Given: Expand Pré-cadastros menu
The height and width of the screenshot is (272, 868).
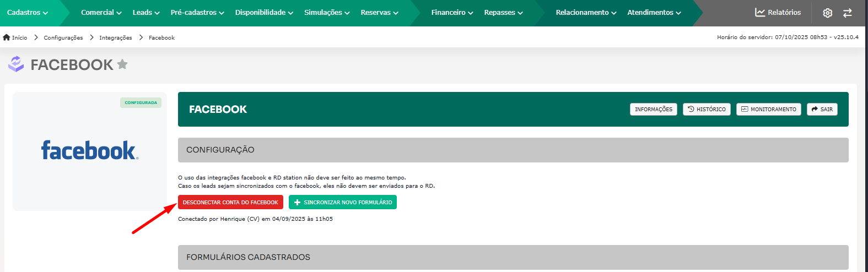Looking at the screenshot, I should pyautogui.click(x=197, y=12).
